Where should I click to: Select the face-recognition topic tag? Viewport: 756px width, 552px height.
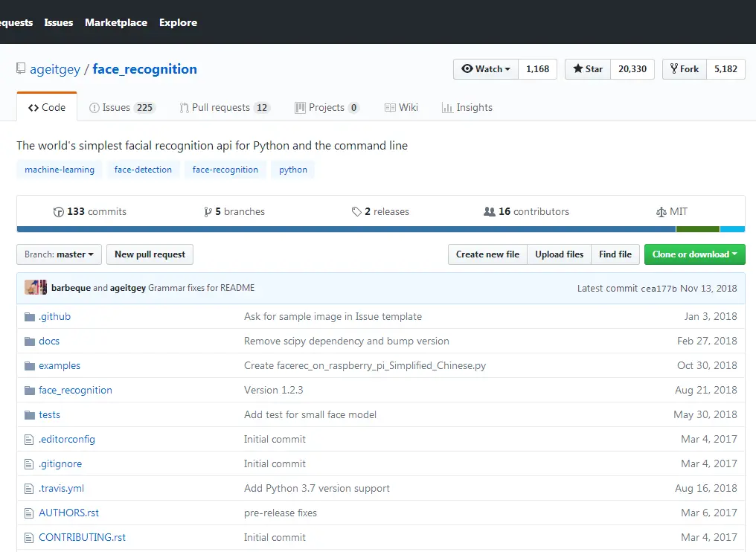coord(225,170)
